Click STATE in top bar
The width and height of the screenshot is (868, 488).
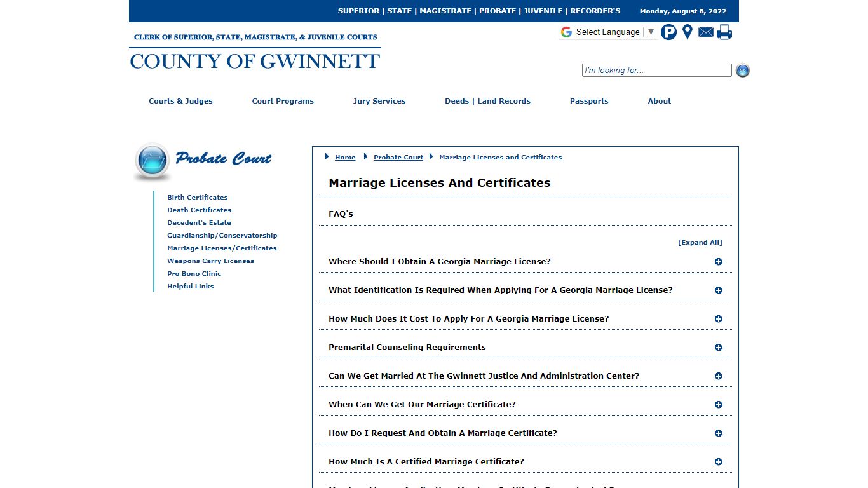400,11
